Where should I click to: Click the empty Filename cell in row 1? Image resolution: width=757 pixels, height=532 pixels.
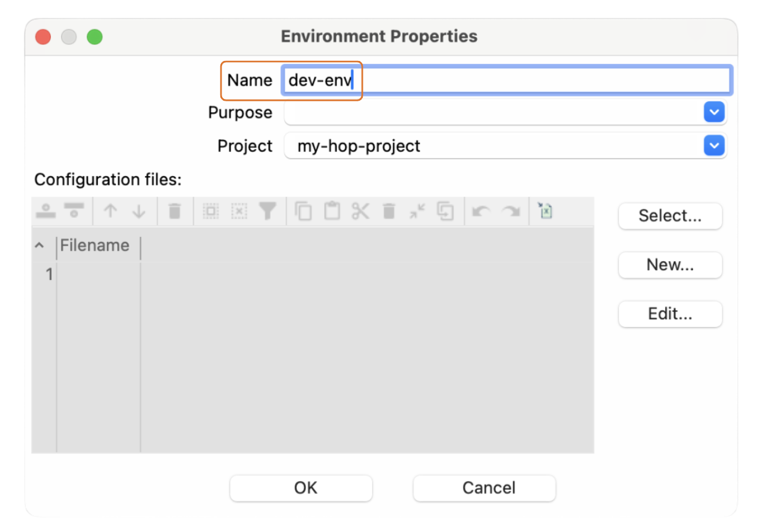click(98, 275)
